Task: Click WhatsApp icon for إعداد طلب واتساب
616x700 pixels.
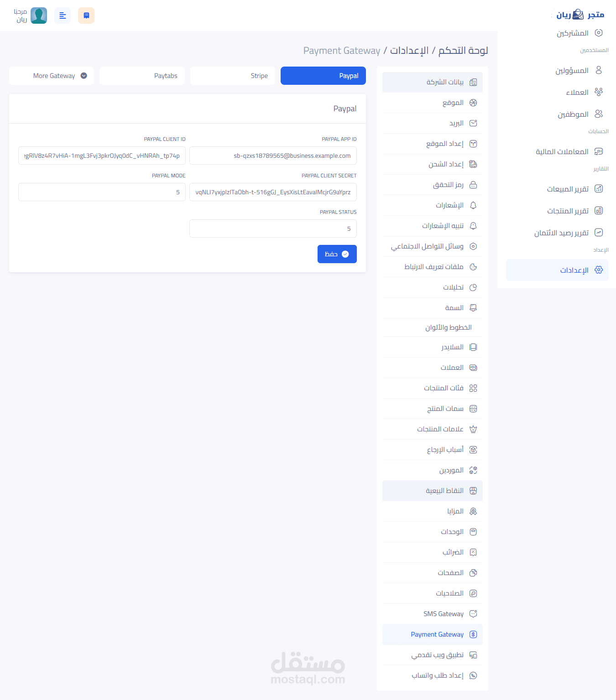Action: pyautogui.click(x=473, y=675)
